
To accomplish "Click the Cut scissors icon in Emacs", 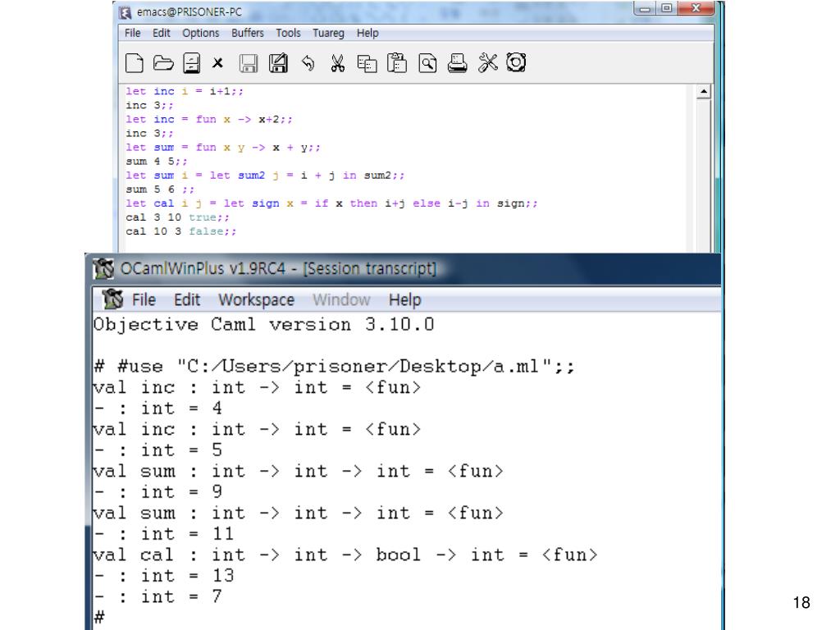I will pyautogui.click(x=337, y=63).
